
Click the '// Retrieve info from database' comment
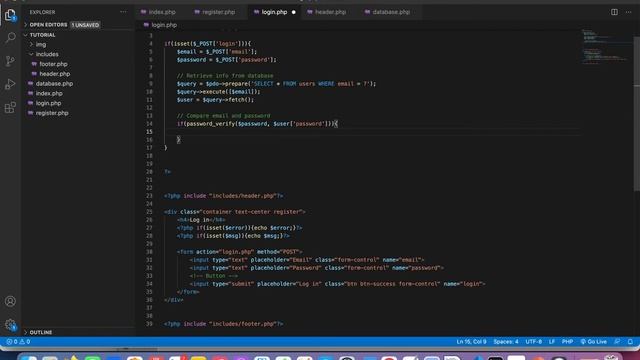(x=225, y=76)
